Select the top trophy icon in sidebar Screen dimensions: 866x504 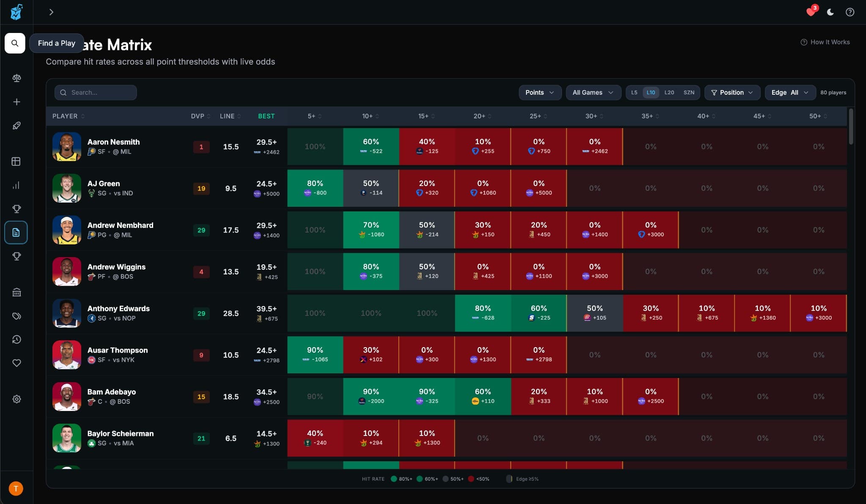pos(17,208)
